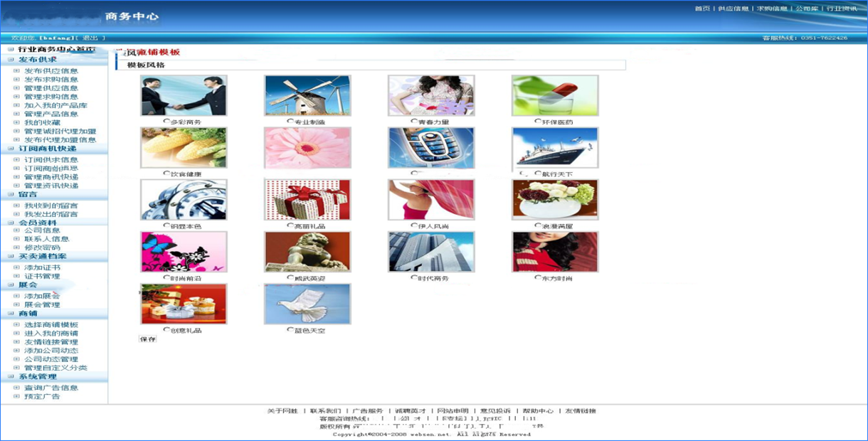
Task: Click the icon beside 发布供应信息
Action: 17,70
